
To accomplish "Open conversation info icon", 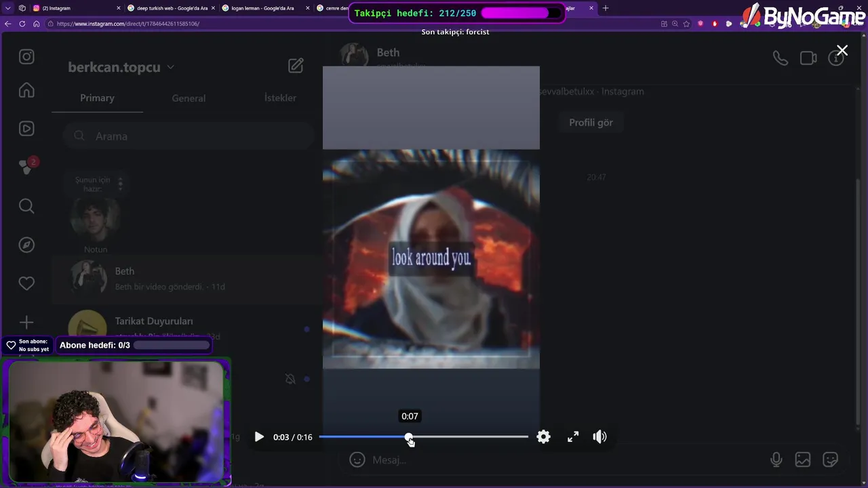I will tap(837, 58).
